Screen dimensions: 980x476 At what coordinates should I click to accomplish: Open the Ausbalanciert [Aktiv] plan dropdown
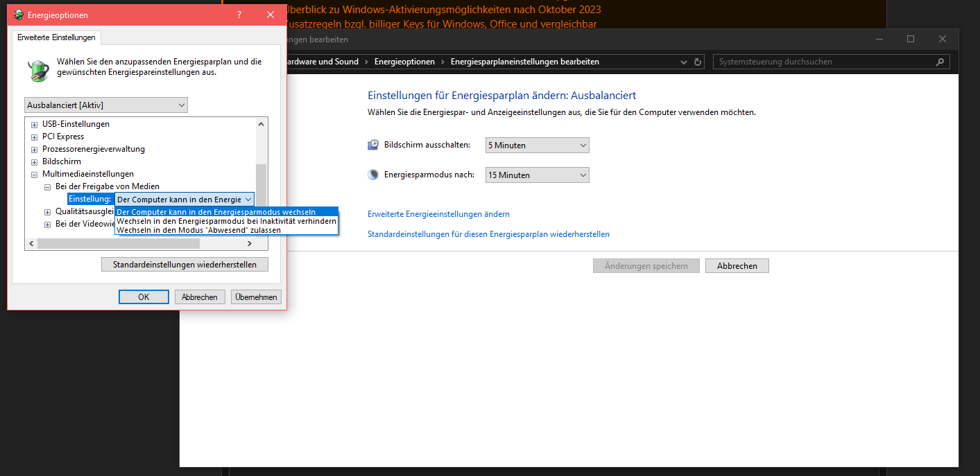click(106, 105)
